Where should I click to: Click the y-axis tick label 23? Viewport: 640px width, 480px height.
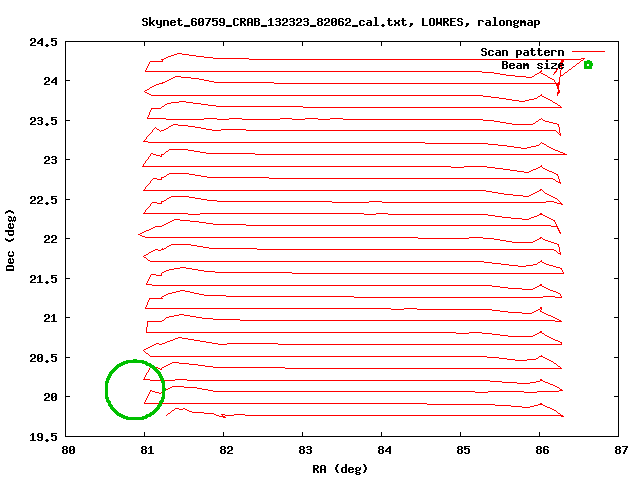(x=51, y=160)
